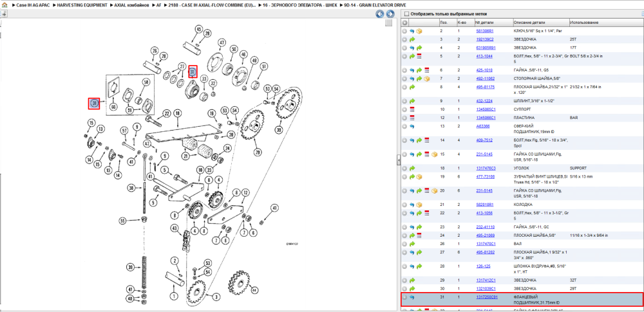Click the green arrow in row 8 ПЛОСКАЯ ШАЙБА
Viewport: 644px width, 312px height.
pyautogui.click(x=412, y=87)
